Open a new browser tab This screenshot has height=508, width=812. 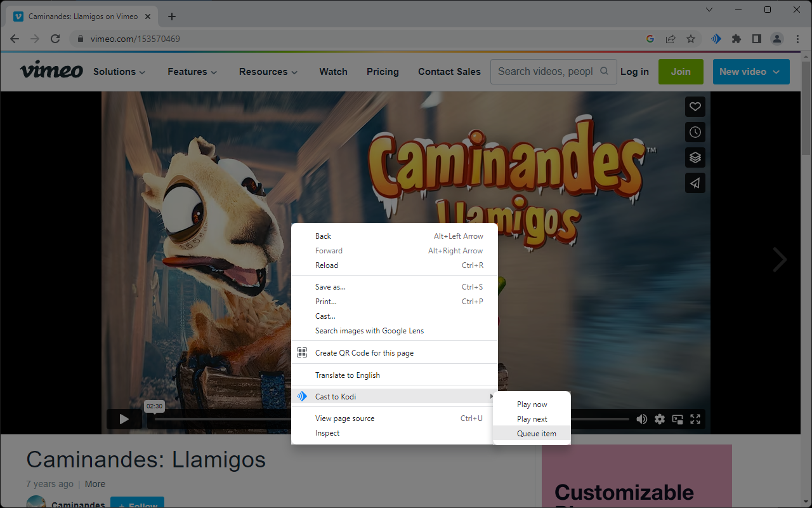pos(172,17)
